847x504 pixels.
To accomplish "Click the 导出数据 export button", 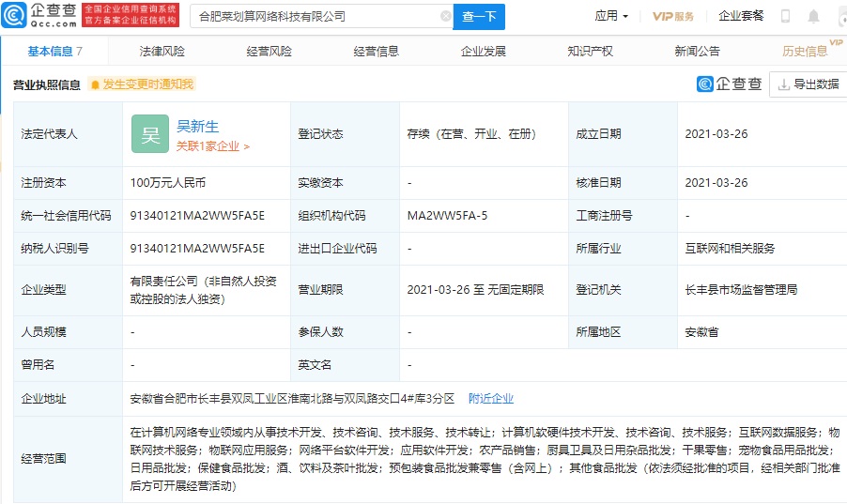I will coord(808,84).
